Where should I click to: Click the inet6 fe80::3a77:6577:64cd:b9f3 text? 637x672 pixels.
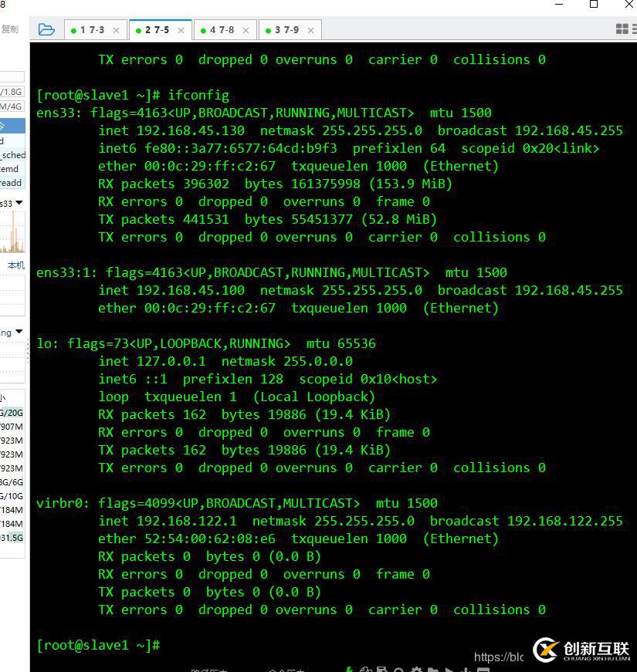pyautogui.click(x=218, y=148)
